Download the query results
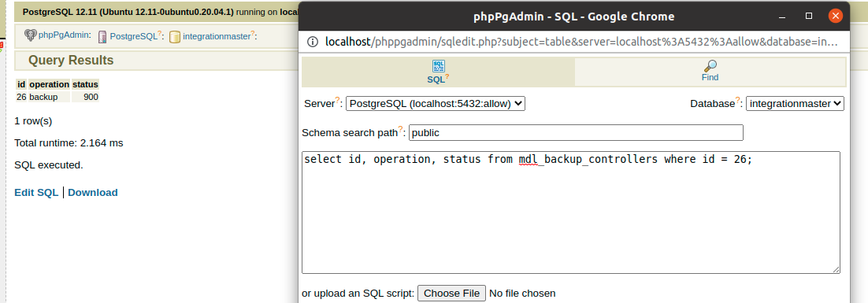Image resolution: width=868 pixels, height=303 pixels. [x=92, y=192]
